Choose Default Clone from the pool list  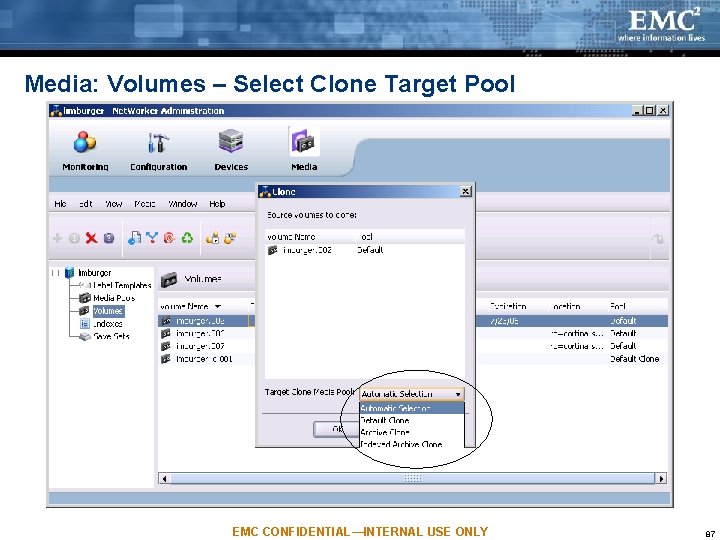pos(412,420)
